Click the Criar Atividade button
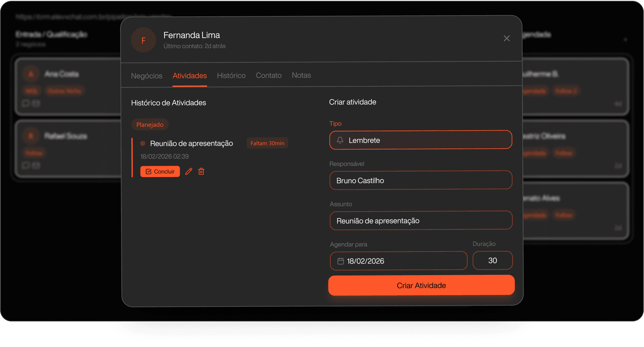Image resolution: width=644 pixels, height=347 pixels. (x=421, y=285)
